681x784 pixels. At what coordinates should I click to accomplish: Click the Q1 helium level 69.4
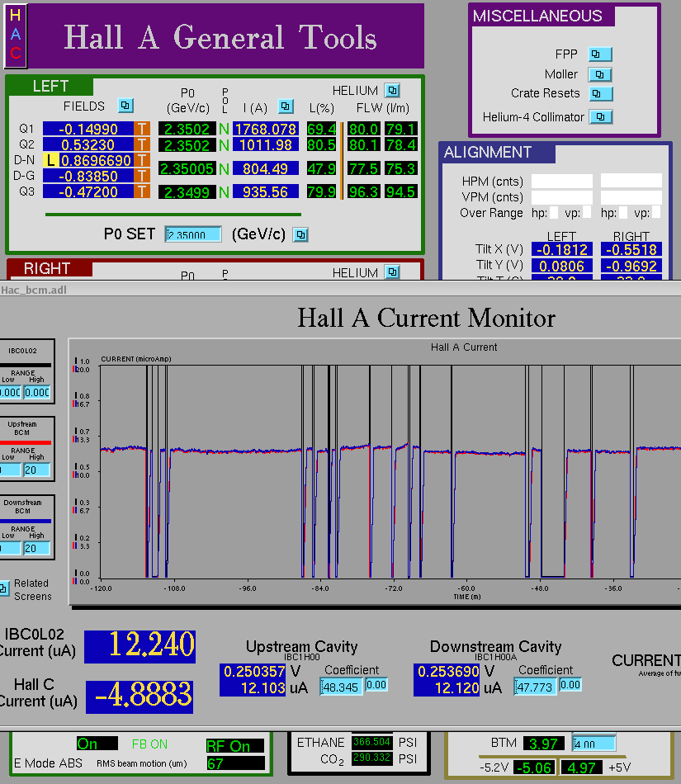(321, 129)
